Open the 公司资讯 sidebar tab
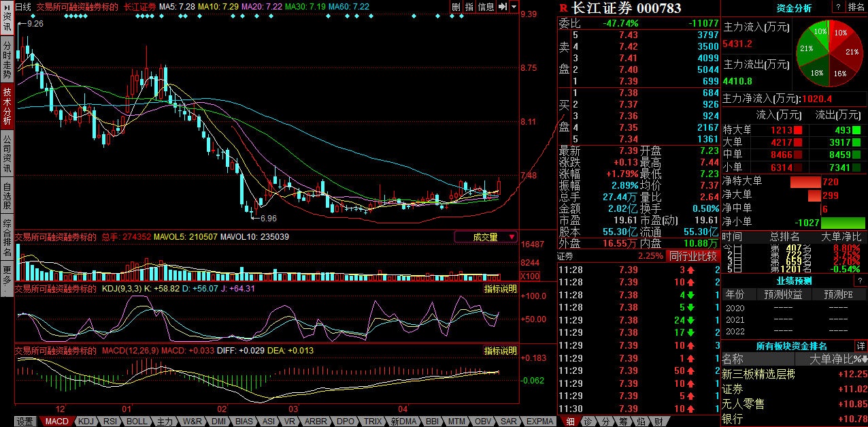 pos(6,153)
